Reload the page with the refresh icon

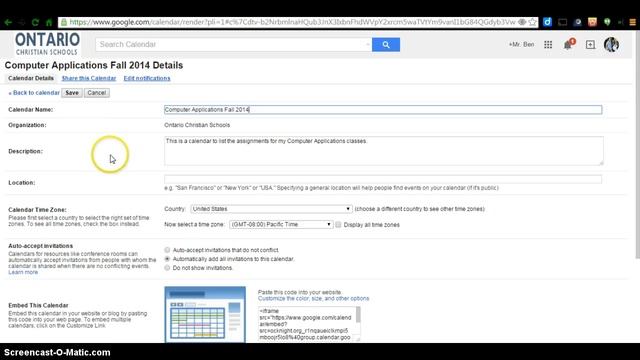35,22
